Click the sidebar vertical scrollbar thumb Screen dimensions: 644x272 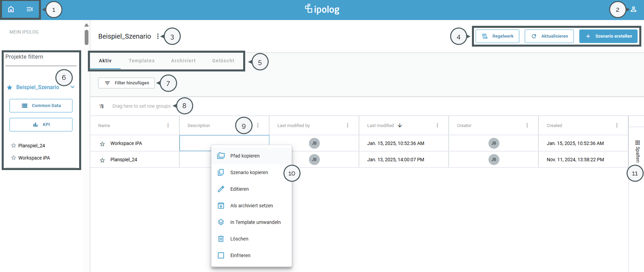pyautogui.click(x=87, y=37)
